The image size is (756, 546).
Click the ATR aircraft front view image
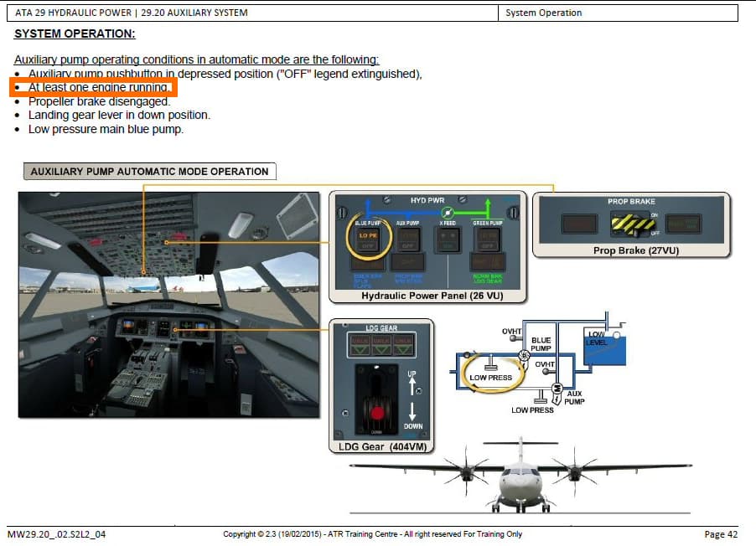pyautogui.click(x=520, y=475)
